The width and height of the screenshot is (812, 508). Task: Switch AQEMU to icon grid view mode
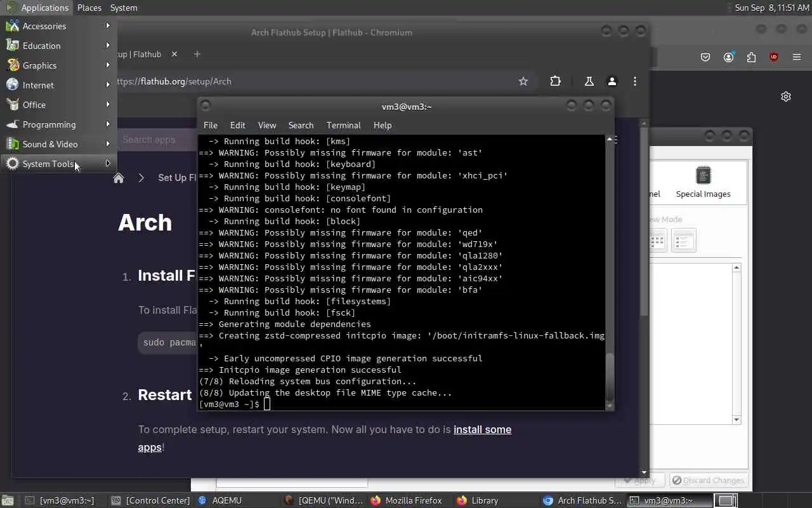(657, 241)
